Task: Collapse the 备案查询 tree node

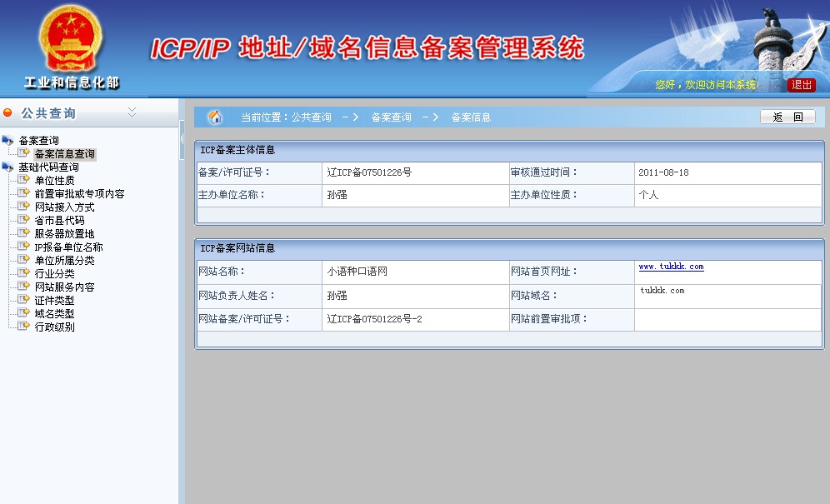Action: click(x=8, y=140)
